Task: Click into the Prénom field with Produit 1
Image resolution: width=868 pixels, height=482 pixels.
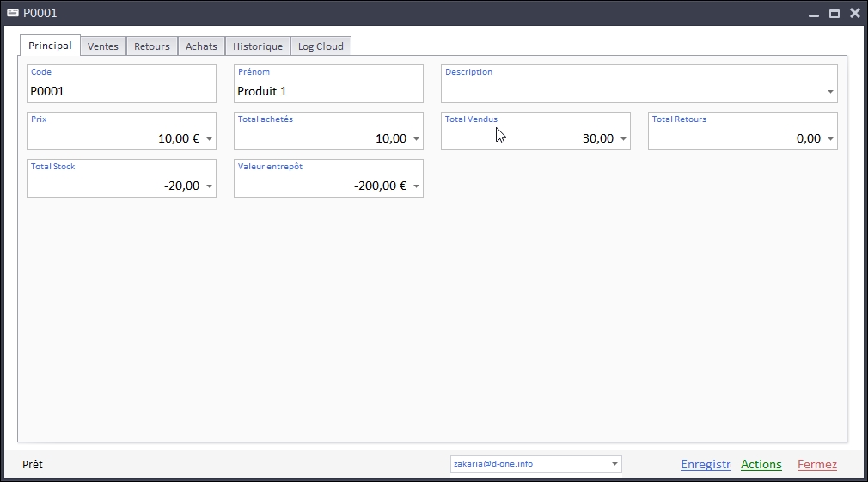Action: 328,91
